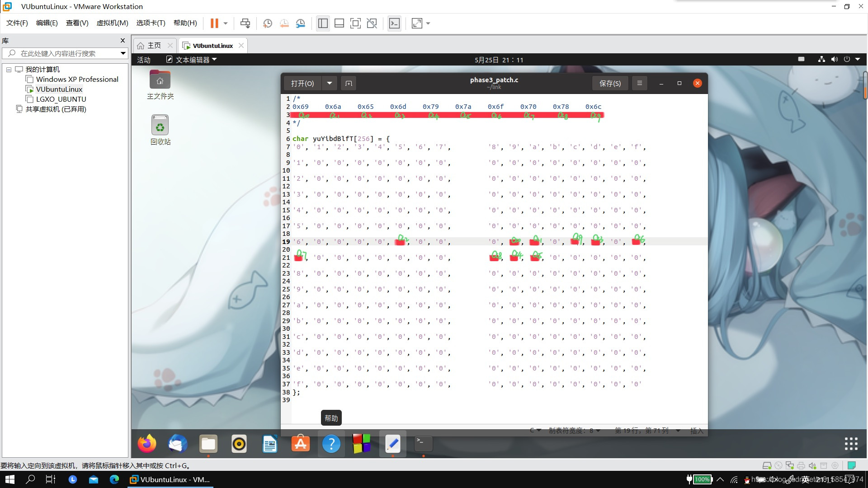Open the C language selector in status bar

tap(535, 431)
